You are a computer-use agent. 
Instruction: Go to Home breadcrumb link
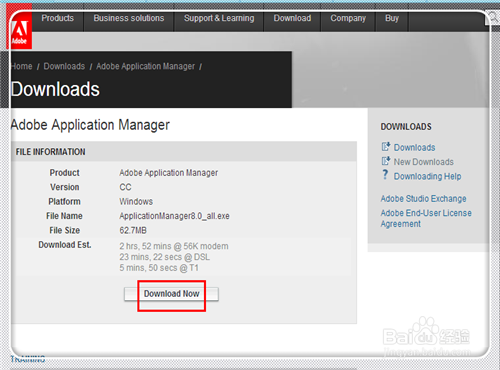point(22,66)
